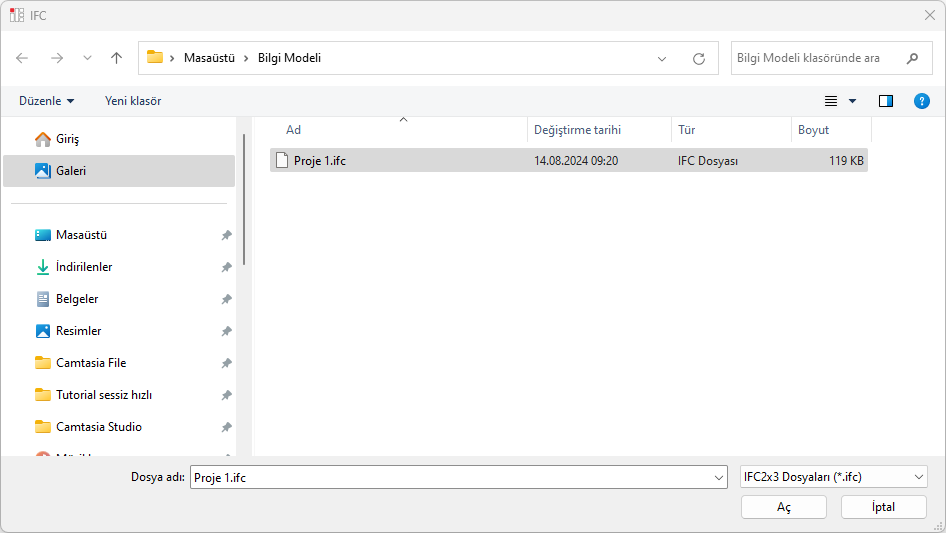The height and width of the screenshot is (533, 946).
Task: Open the Düzenle menu
Action: 46,101
